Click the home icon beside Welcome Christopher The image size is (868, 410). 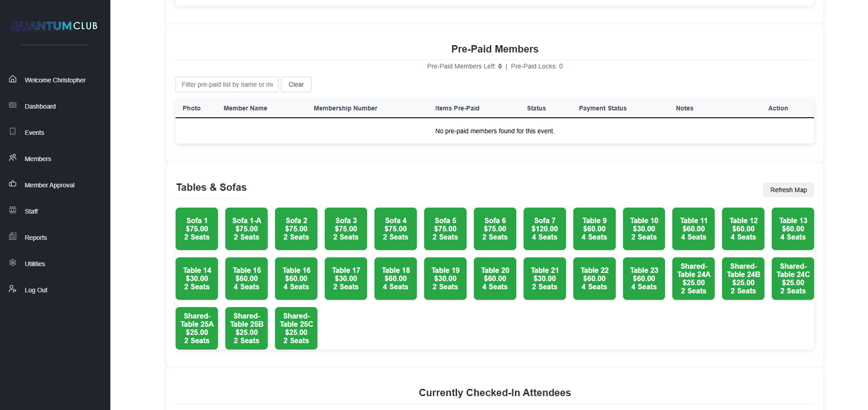(13, 79)
